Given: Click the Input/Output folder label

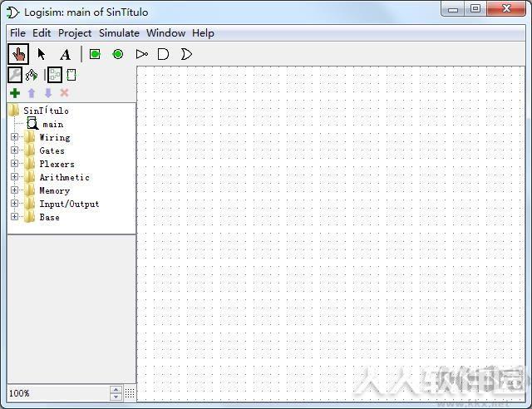Looking at the screenshot, I should (x=69, y=204).
